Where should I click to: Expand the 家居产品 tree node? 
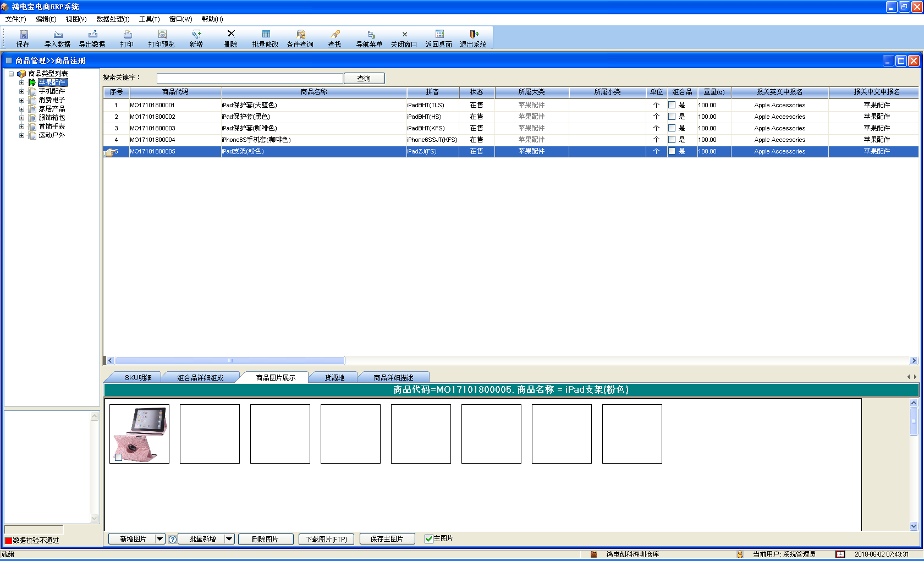[22, 109]
